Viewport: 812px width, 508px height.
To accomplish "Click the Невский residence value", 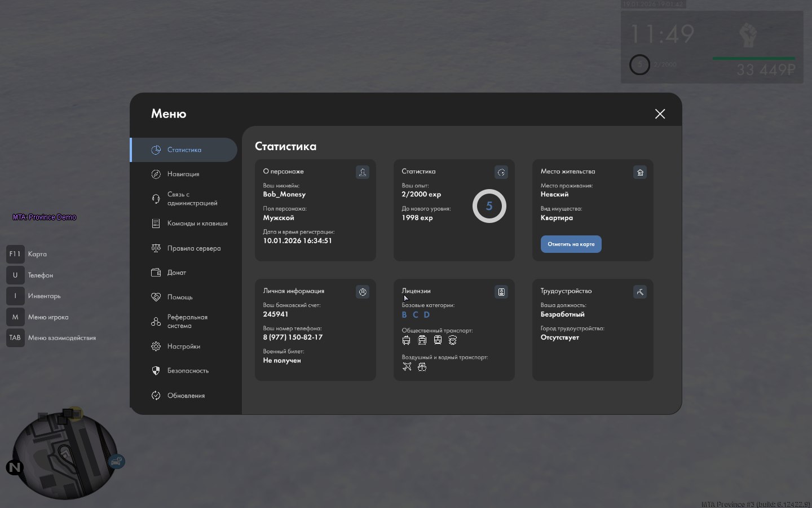I will 554,194.
